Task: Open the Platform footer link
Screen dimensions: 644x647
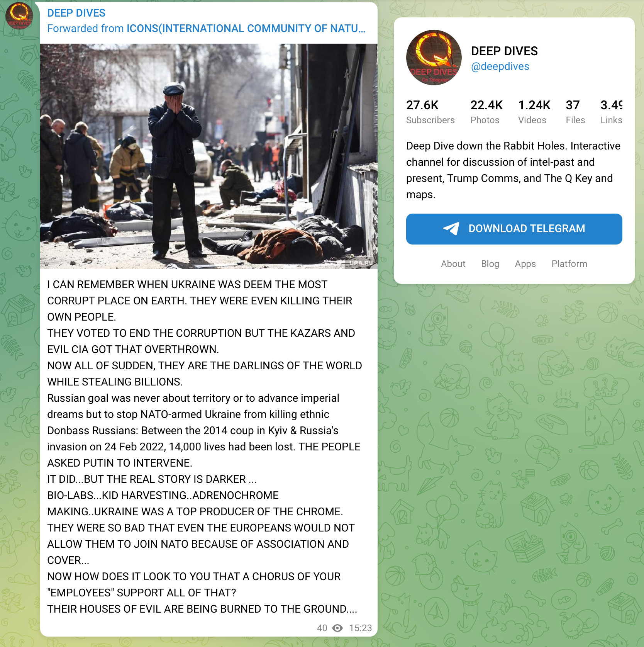Action: tap(569, 264)
